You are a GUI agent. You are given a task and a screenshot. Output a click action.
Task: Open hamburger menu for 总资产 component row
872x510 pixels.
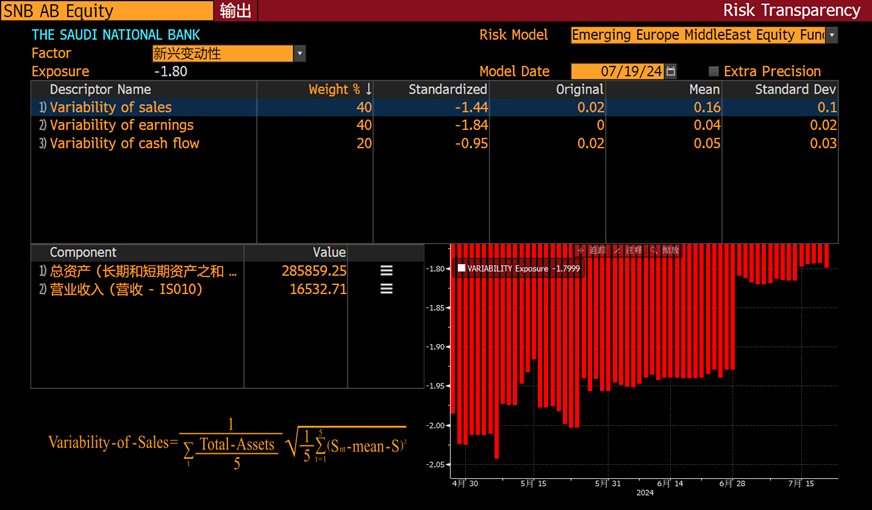click(387, 271)
